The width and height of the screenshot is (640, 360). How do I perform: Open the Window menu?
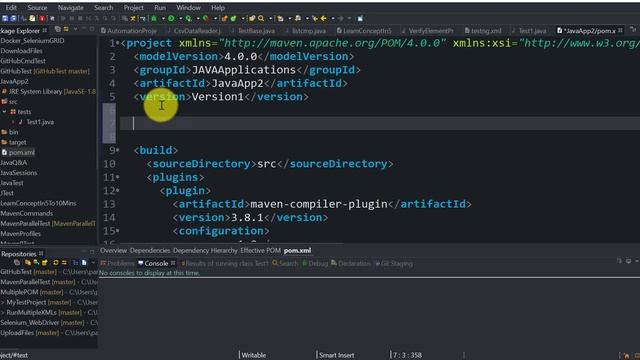[x=188, y=8]
